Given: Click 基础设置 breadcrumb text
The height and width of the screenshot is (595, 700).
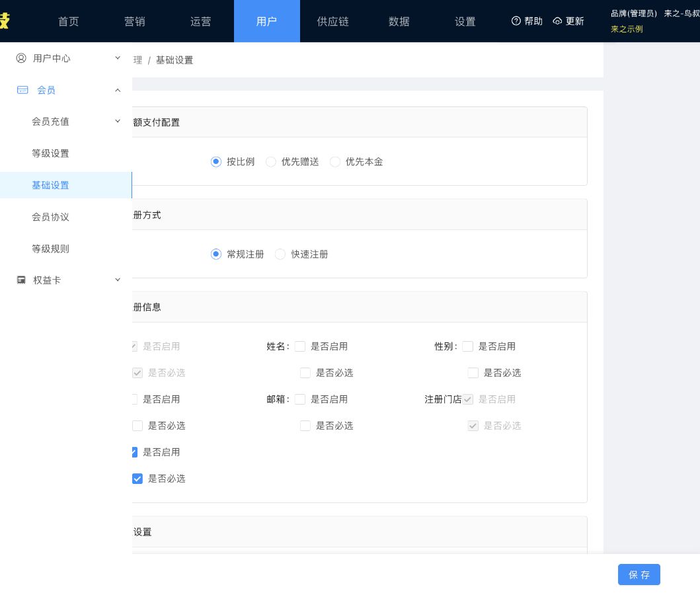Looking at the screenshot, I should (175, 59).
